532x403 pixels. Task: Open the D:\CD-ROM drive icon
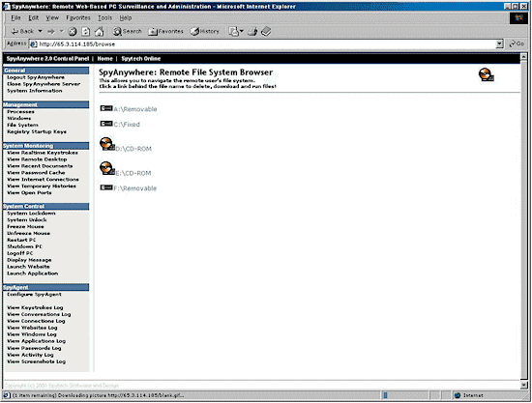[x=107, y=144]
